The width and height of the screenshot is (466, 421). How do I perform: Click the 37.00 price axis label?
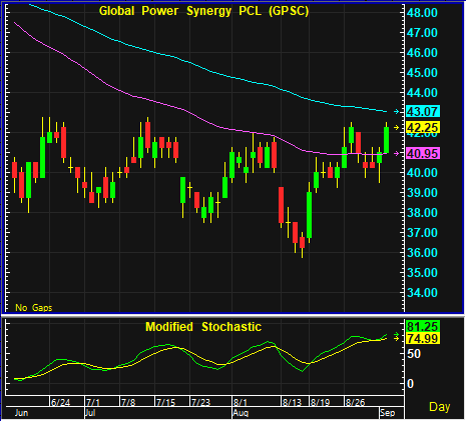(422, 233)
